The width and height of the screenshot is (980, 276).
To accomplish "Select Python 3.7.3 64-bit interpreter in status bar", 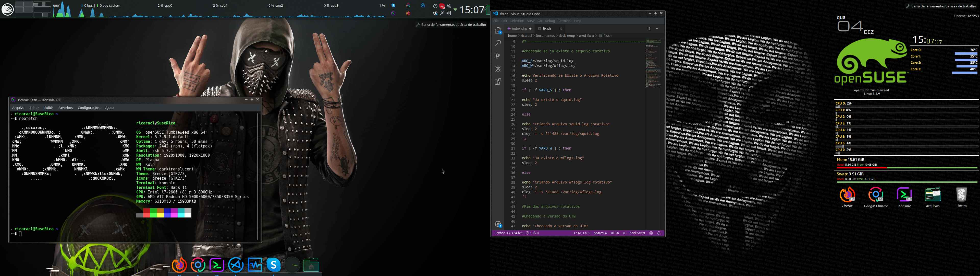I will [x=509, y=233].
